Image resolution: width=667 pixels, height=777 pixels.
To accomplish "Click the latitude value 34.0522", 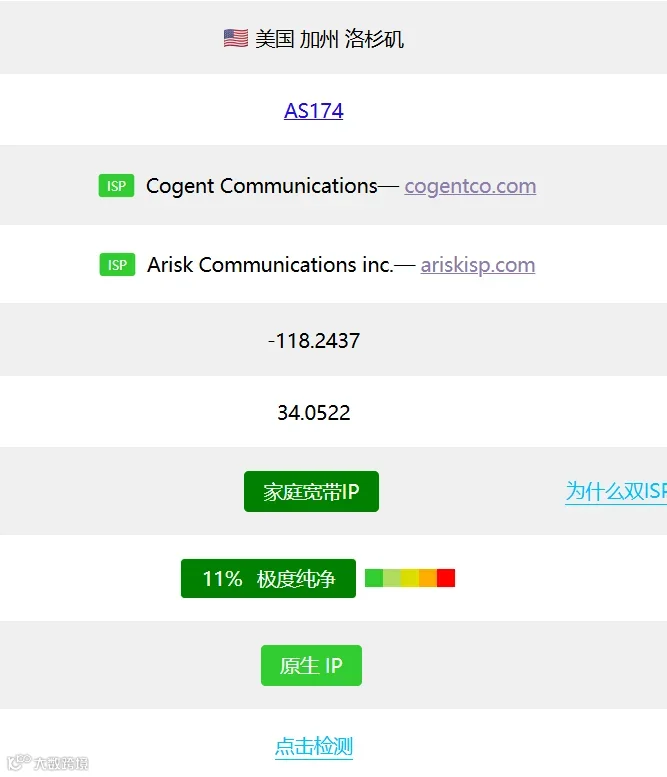I will (x=314, y=413).
